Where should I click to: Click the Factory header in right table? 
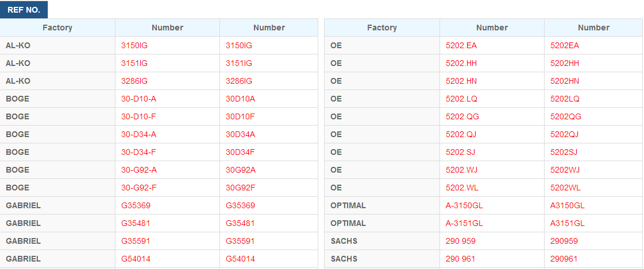(x=382, y=28)
